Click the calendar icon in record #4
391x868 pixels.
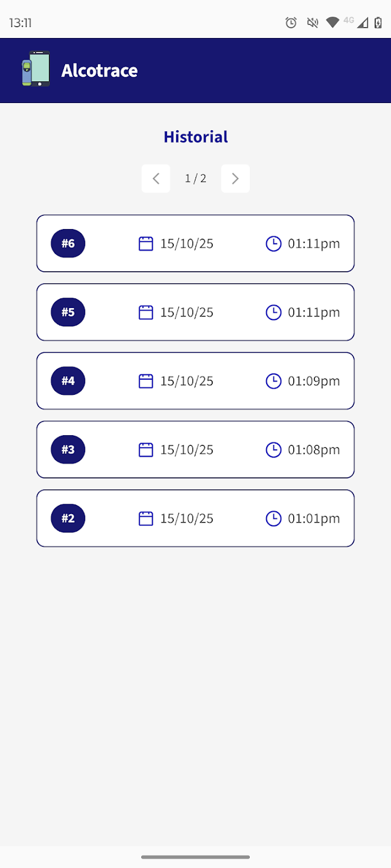point(146,381)
